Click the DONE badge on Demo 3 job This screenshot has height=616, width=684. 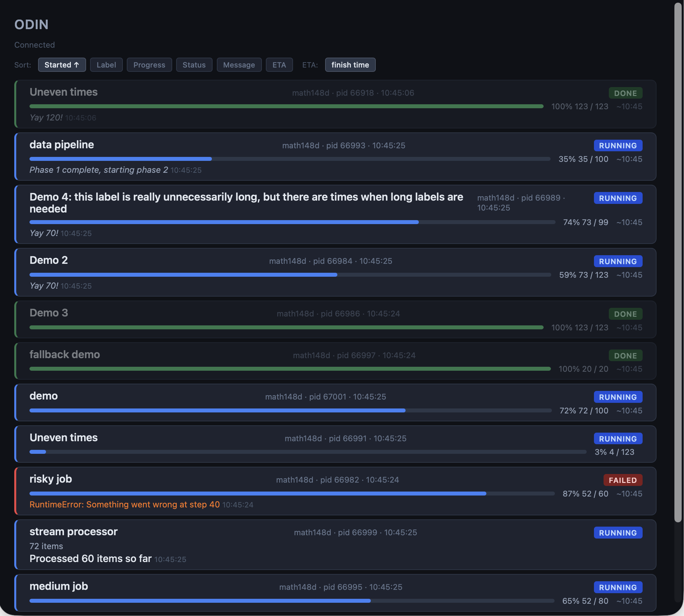(625, 314)
